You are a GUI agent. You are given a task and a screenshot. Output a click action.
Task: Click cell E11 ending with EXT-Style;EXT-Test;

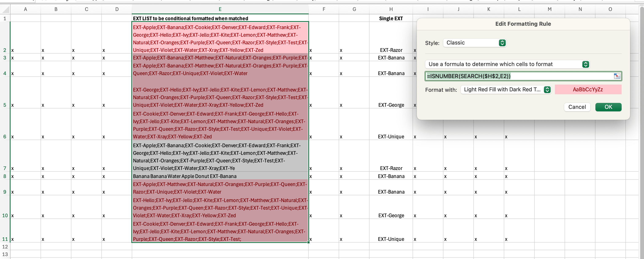(220, 231)
